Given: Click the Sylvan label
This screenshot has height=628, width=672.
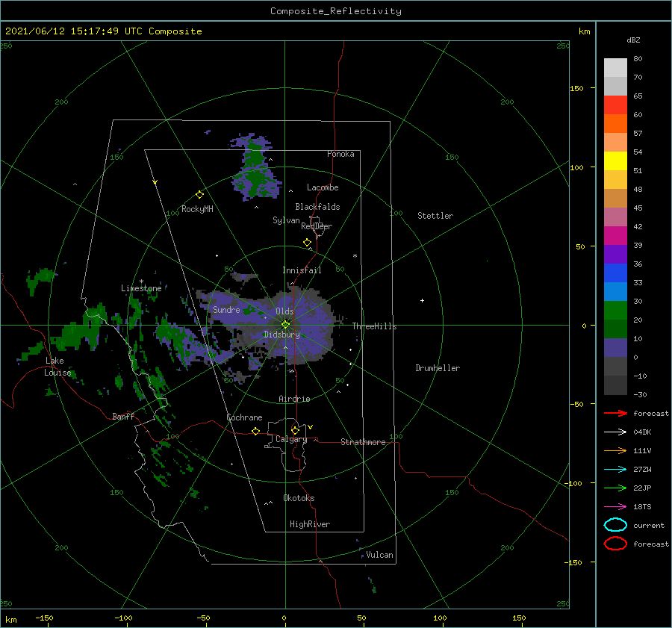Looking at the screenshot, I should (286, 220).
